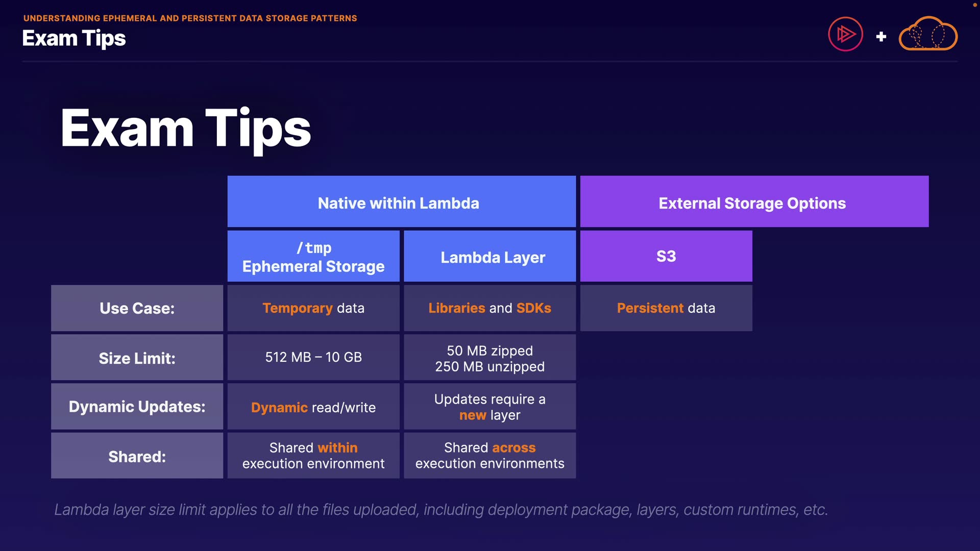Click the Dynamic read/write cell
Viewport: 980px width, 551px height.
(313, 407)
